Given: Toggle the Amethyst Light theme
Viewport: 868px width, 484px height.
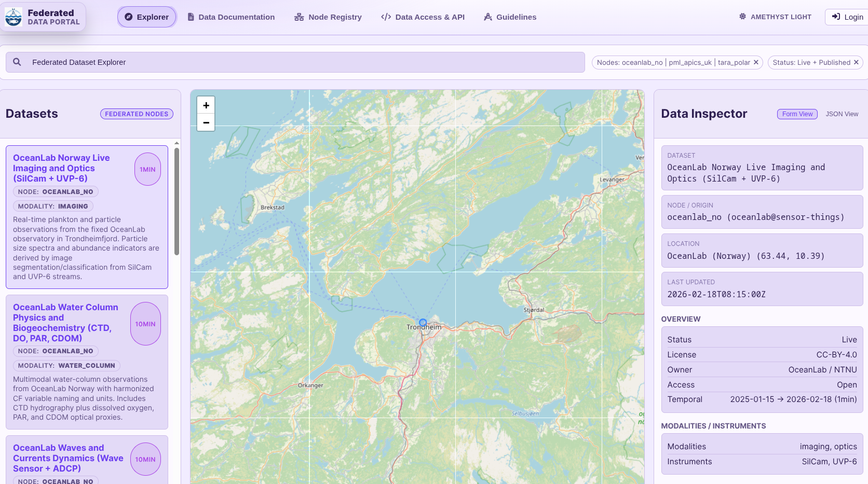Looking at the screenshot, I should click(775, 17).
